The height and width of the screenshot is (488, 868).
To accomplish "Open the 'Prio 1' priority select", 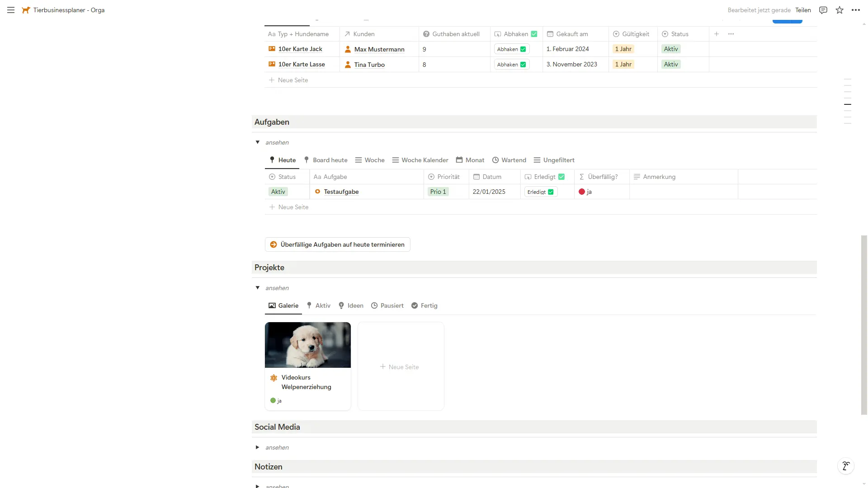I will (438, 192).
